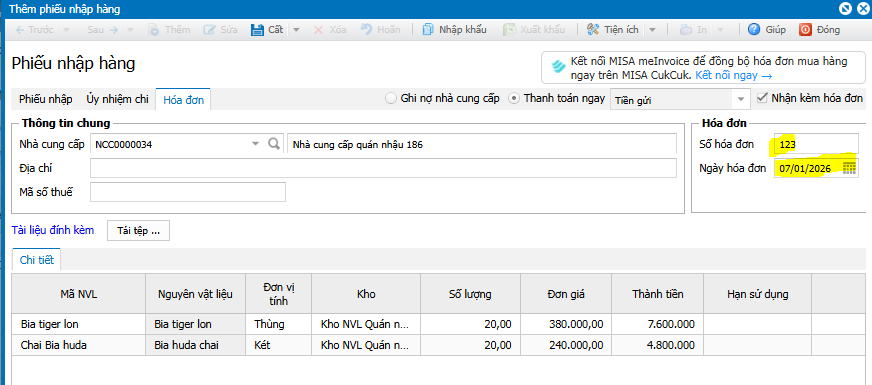Click Tài liệu đính kèm link
The width and height of the screenshot is (872, 385).
pyautogui.click(x=53, y=230)
